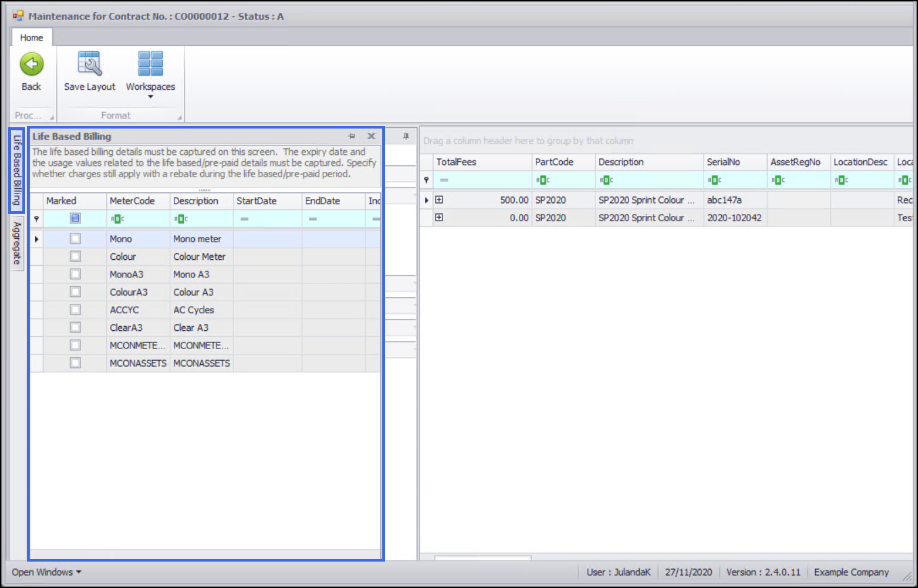
Task: Sort by the LocationDesc column header
Action: pyautogui.click(x=863, y=162)
